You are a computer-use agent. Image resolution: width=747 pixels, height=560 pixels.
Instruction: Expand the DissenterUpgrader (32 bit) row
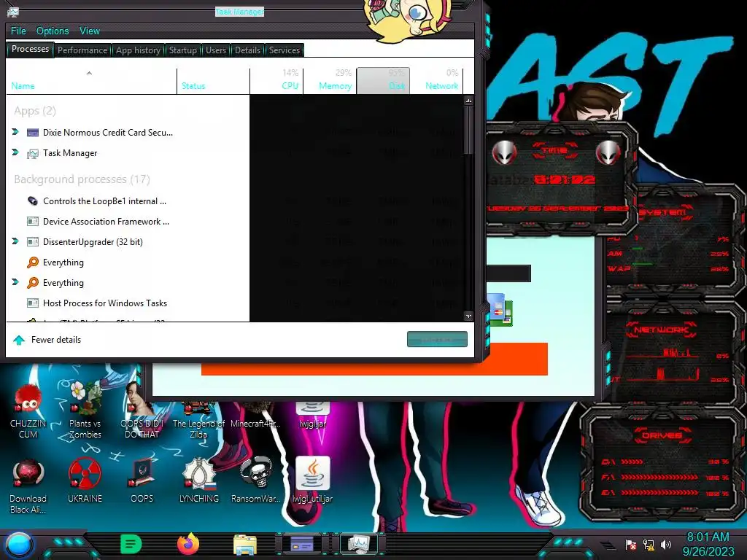(x=15, y=241)
